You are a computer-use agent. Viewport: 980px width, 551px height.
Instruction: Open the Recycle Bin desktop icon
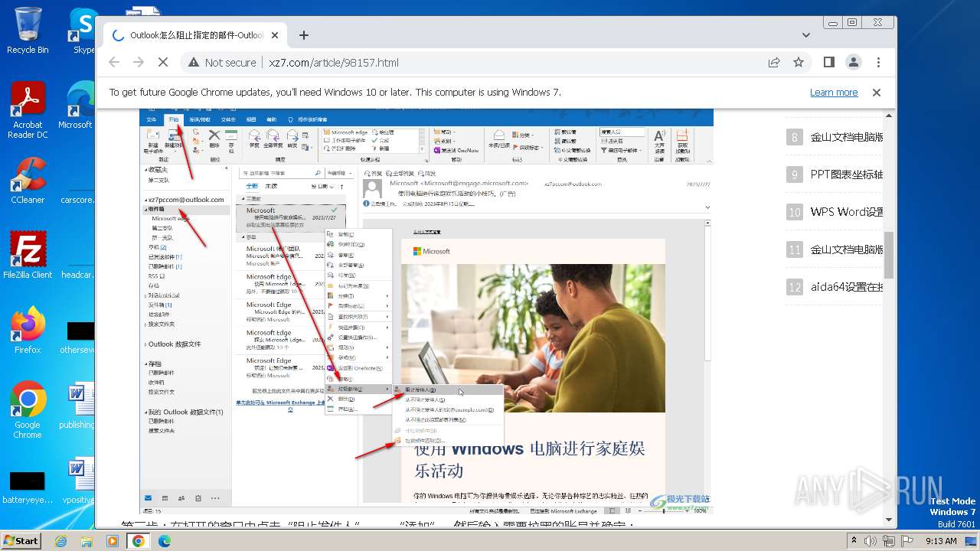point(28,31)
